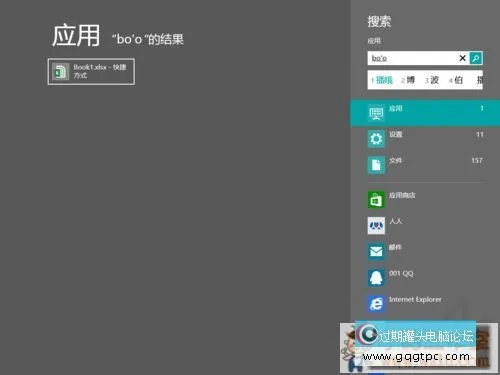Click the Apps category keyboard-grid icon

[x=376, y=113]
